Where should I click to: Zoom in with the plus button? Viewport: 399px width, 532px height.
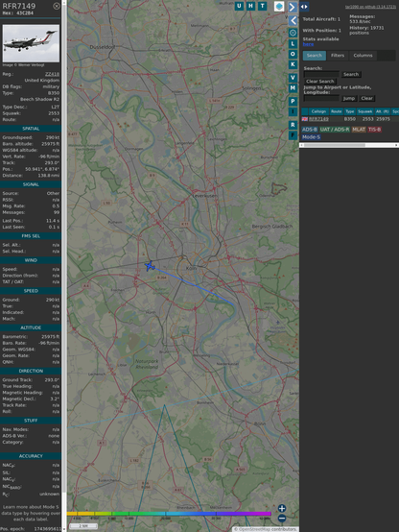click(282, 508)
